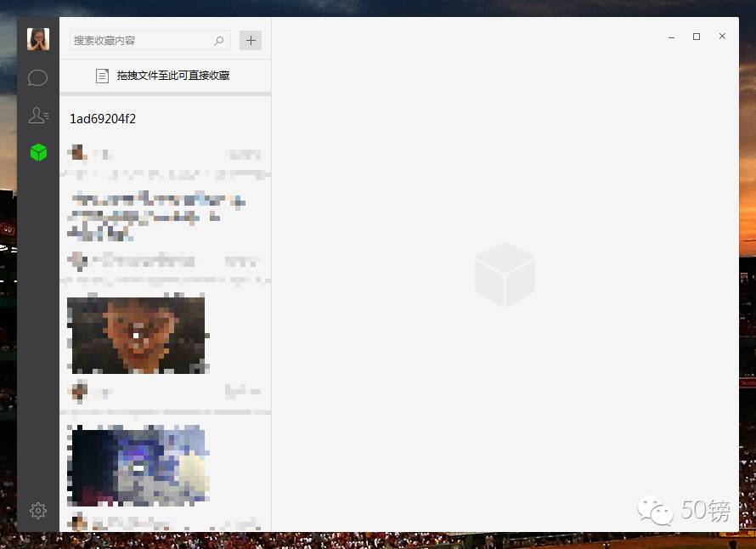Close the WeChat window
Image resolution: width=756 pixels, height=549 pixels.
(722, 37)
